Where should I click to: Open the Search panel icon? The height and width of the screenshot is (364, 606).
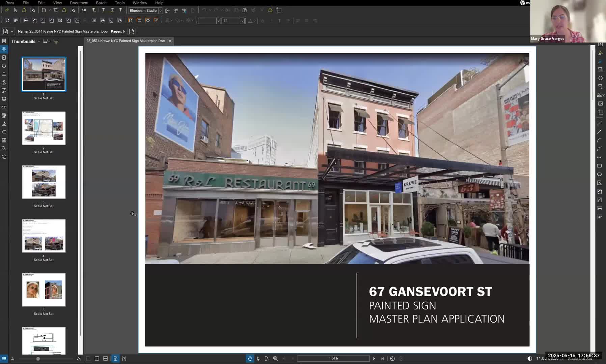[4, 149]
